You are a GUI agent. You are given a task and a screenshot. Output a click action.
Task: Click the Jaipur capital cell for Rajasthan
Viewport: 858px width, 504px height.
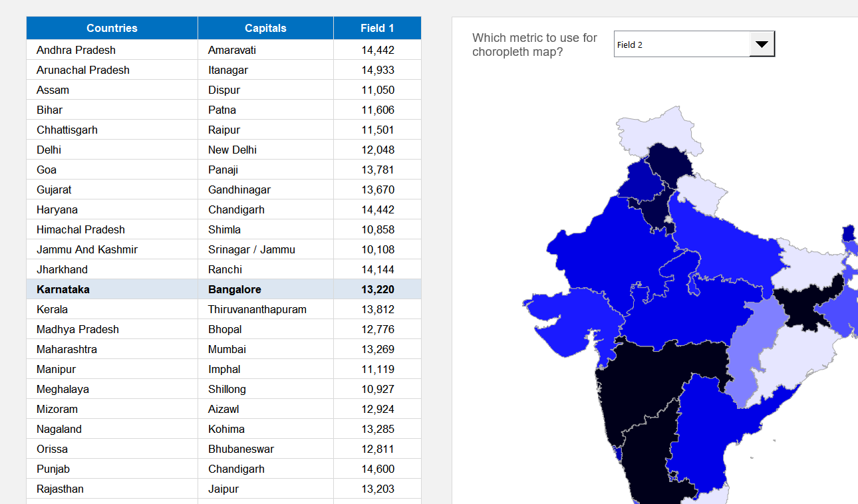222,489
